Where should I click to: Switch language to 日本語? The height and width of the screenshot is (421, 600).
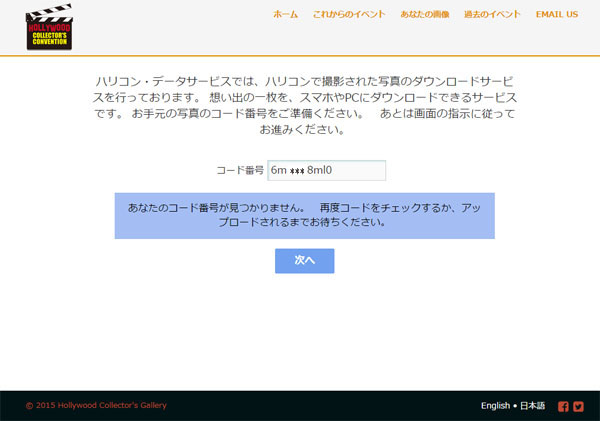532,406
